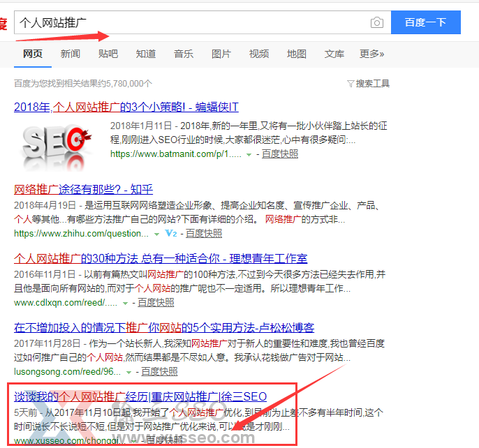Open 百度快照 for zhihu result

pyautogui.click(x=204, y=234)
